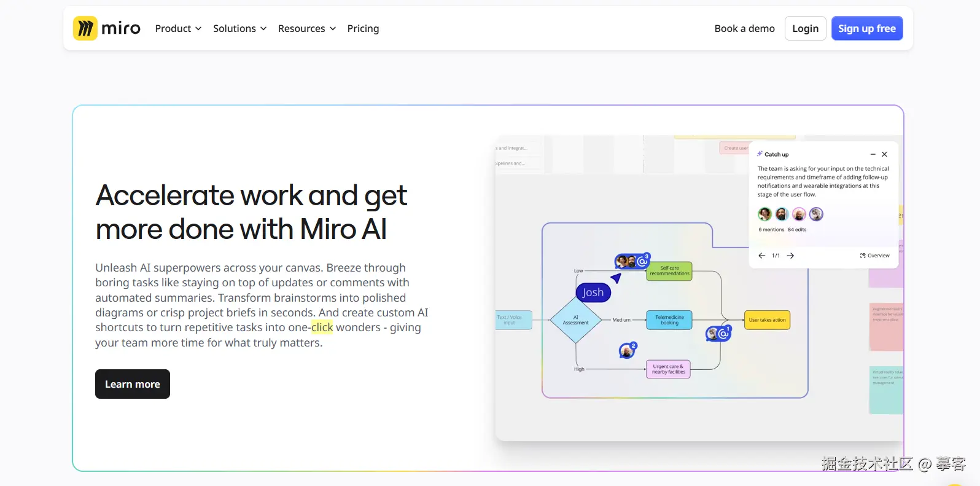
Task: Click the Book a demo link
Action: click(744, 28)
